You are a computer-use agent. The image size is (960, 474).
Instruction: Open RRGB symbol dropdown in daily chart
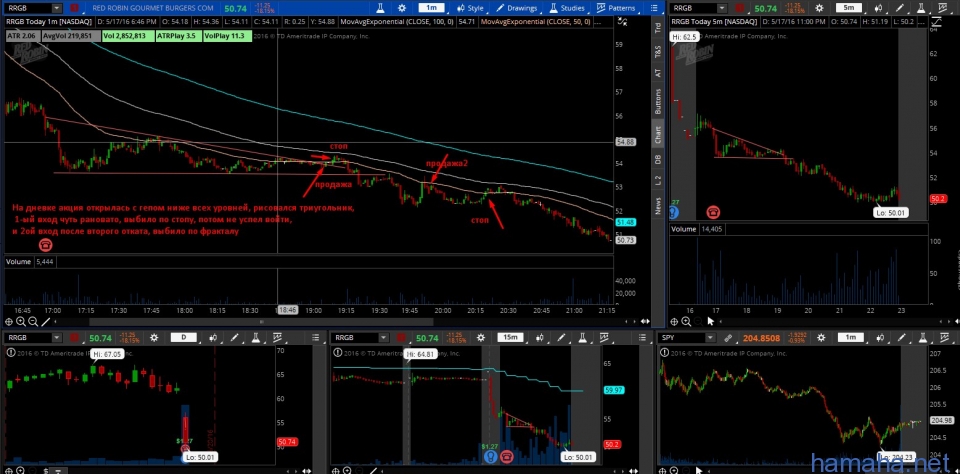click(57, 337)
